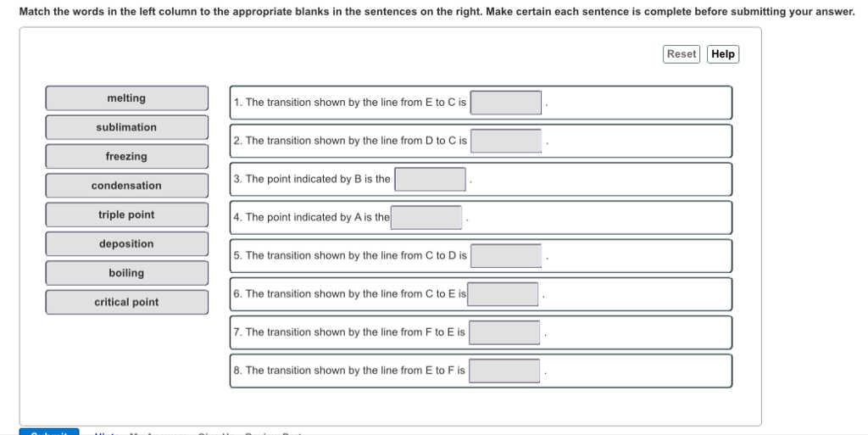868x435 pixels.
Task: Click the blank for D to C transition
Action: pos(506,141)
